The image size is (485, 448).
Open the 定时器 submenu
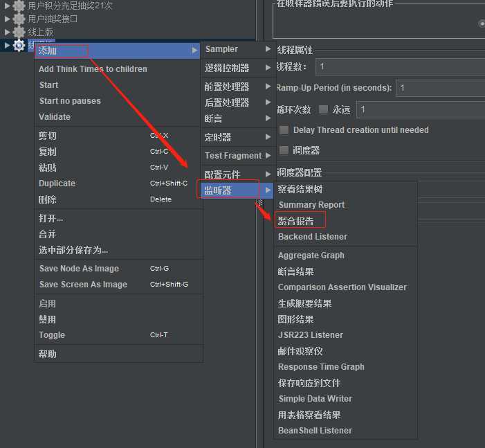237,137
